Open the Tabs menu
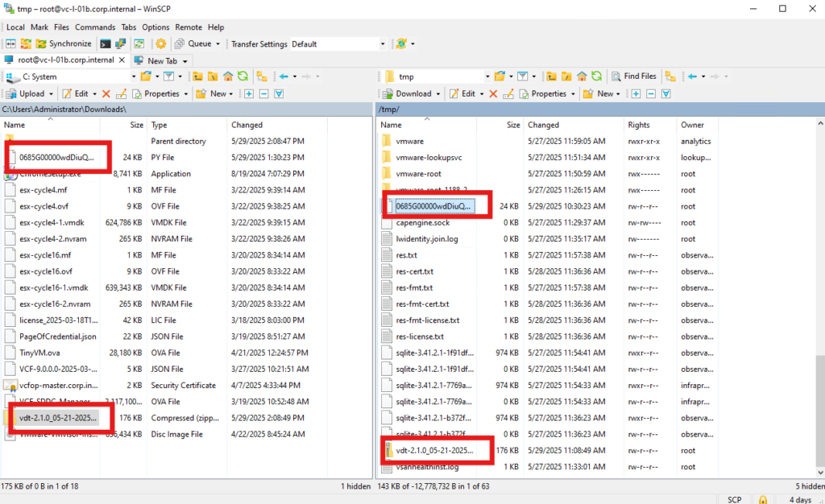 coord(128,27)
